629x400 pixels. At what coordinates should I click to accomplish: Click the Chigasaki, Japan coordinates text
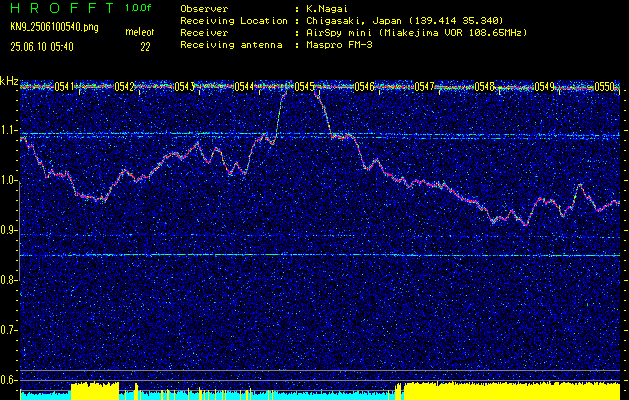pos(404,20)
